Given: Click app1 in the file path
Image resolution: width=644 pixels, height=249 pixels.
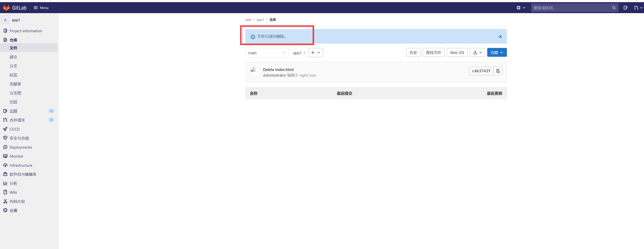Looking at the screenshot, I should pyautogui.click(x=297, y=53).
